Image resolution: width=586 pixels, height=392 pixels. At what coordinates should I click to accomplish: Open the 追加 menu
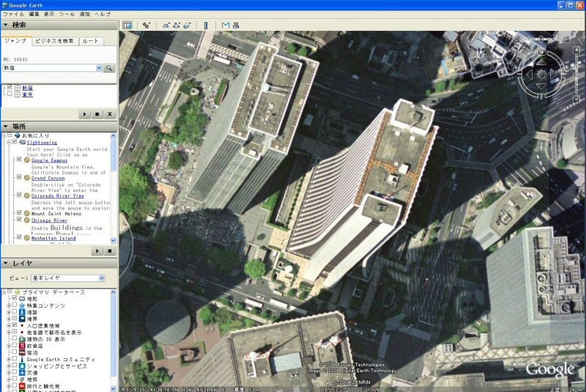pyautogui.click(x=85, y=14)
